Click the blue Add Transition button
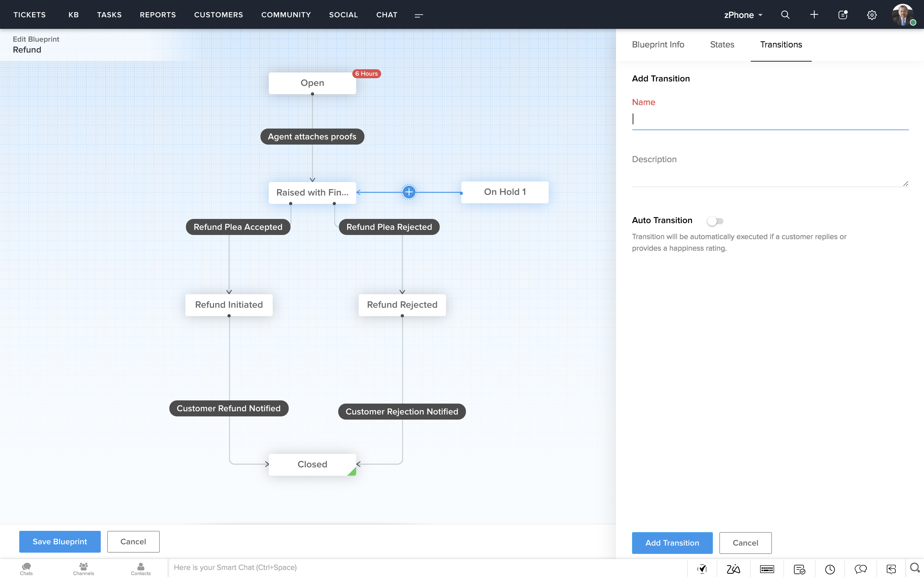 point(672,543)
